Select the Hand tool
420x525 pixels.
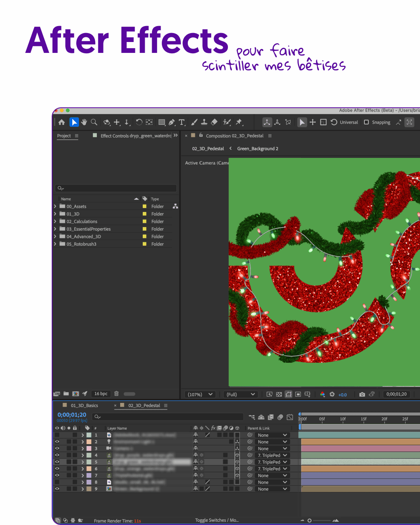point(84,122)
